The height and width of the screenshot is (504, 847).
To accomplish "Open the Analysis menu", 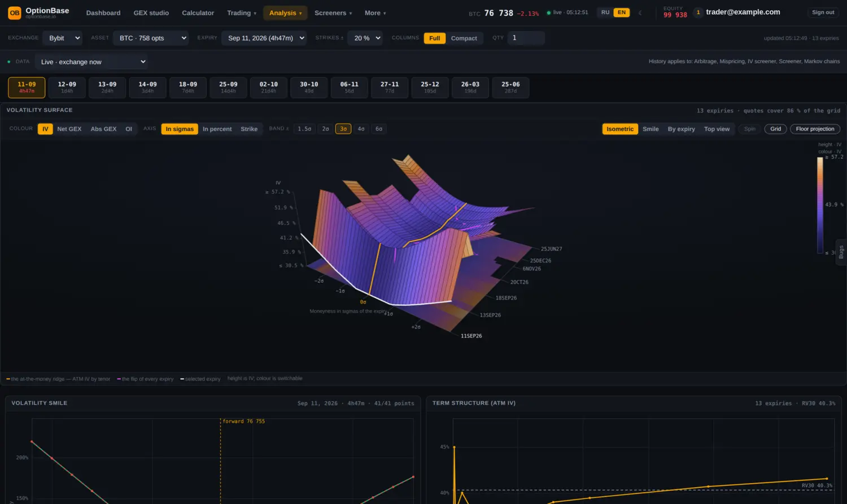I will [285, 13].
